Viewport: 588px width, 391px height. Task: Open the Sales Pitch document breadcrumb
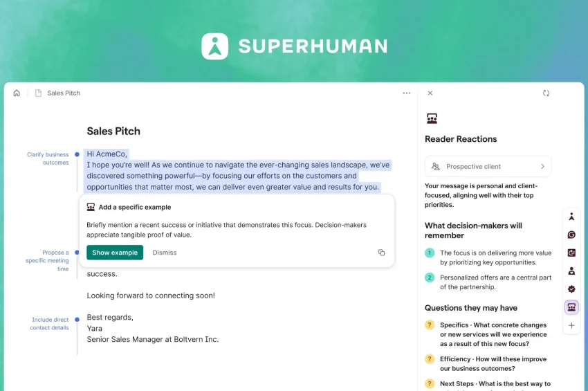click(63, 93)
